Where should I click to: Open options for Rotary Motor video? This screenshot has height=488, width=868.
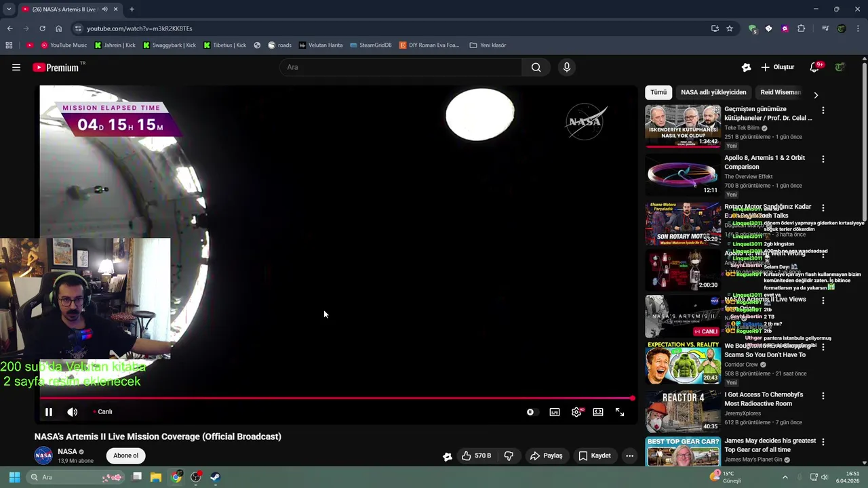coord(823,207)
